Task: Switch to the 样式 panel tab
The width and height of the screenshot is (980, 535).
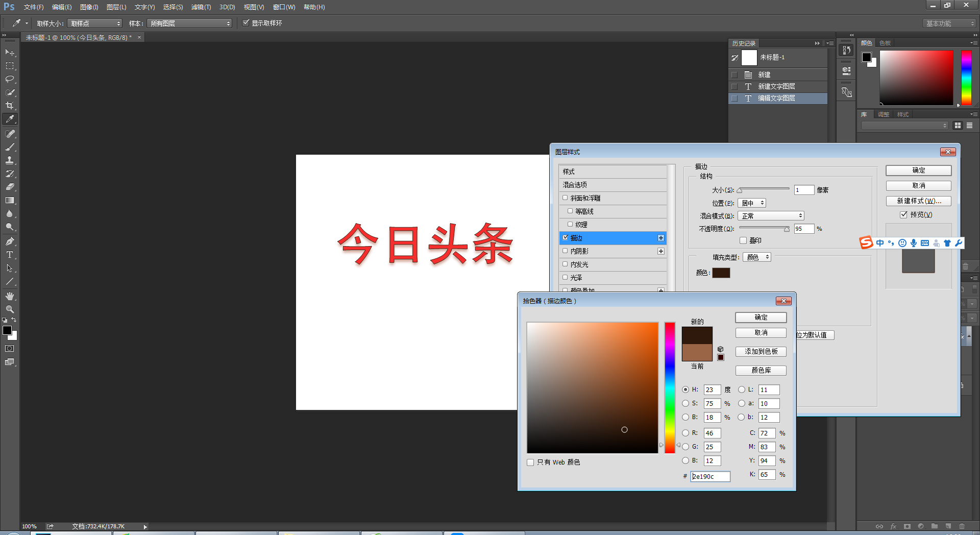Action: point(903,114)
